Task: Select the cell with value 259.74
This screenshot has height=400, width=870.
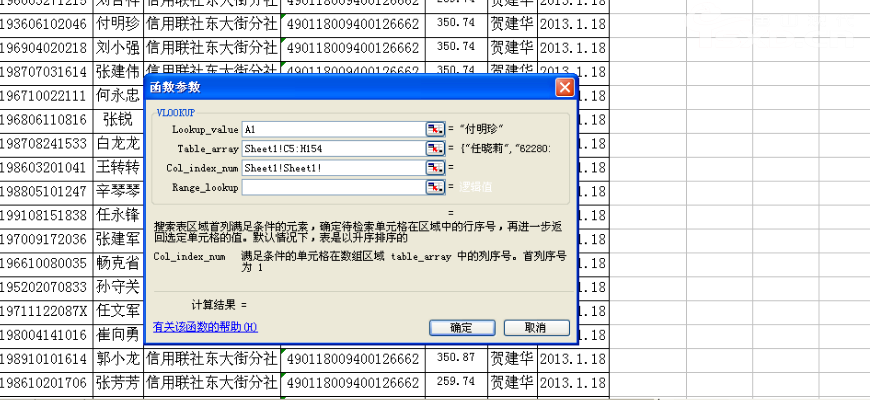Action: [x=455, y=381]
